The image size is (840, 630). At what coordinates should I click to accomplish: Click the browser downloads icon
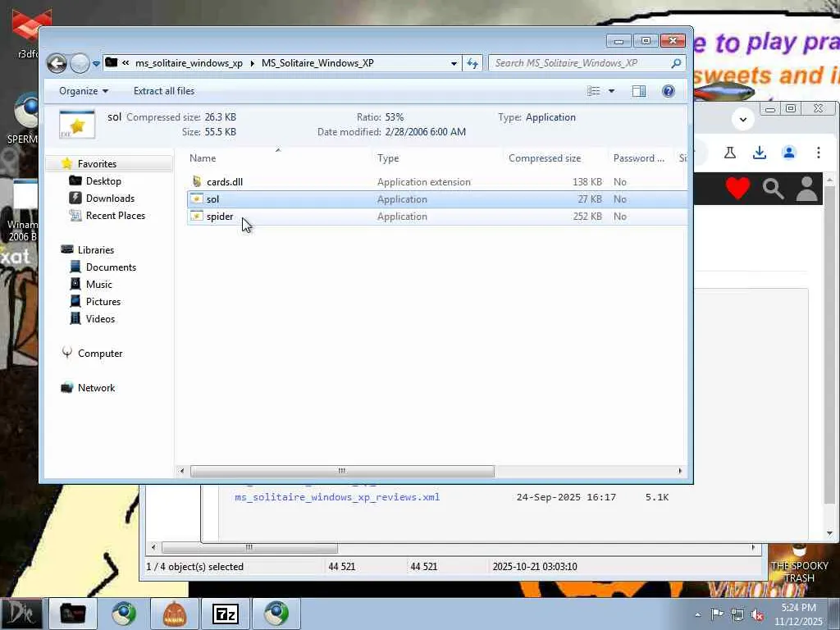click(x=759, y=153)
